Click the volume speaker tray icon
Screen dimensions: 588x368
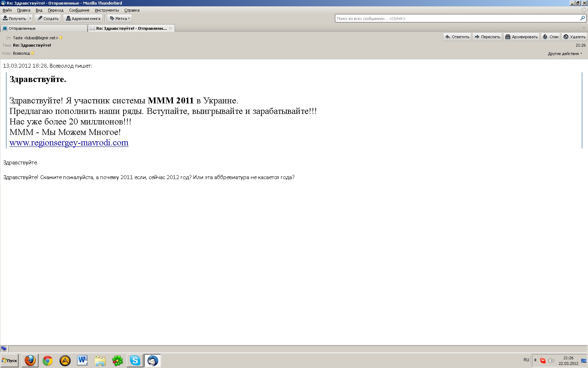click(551, 360)
